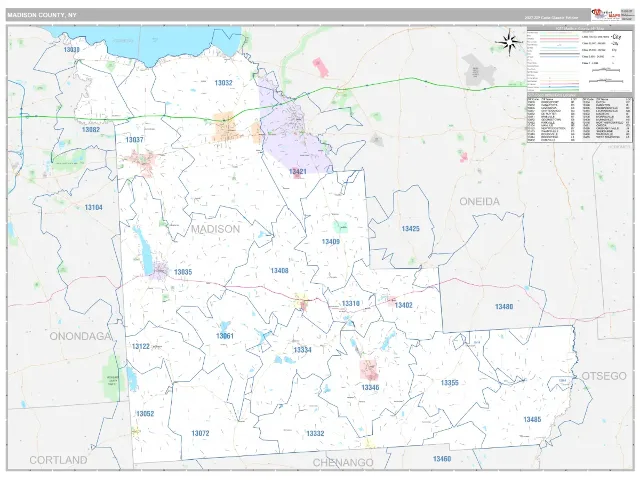Select ZIP code label 13408
The height and width of the screenshot is (480, 640).
280,271
